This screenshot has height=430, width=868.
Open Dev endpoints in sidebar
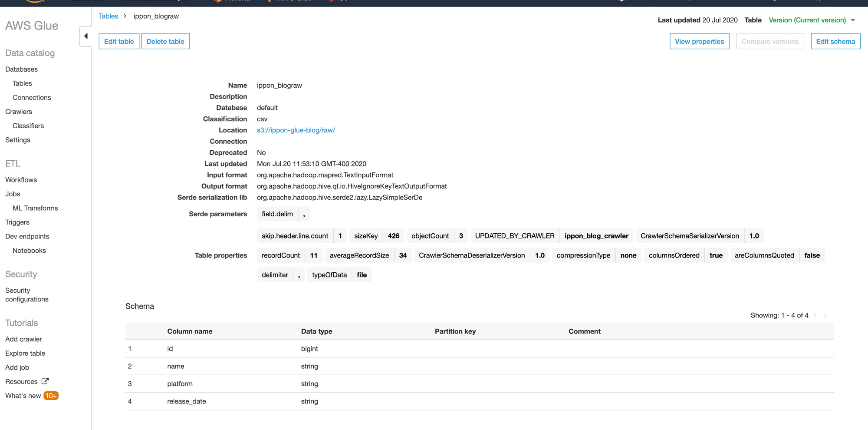(x=27, y=236)
